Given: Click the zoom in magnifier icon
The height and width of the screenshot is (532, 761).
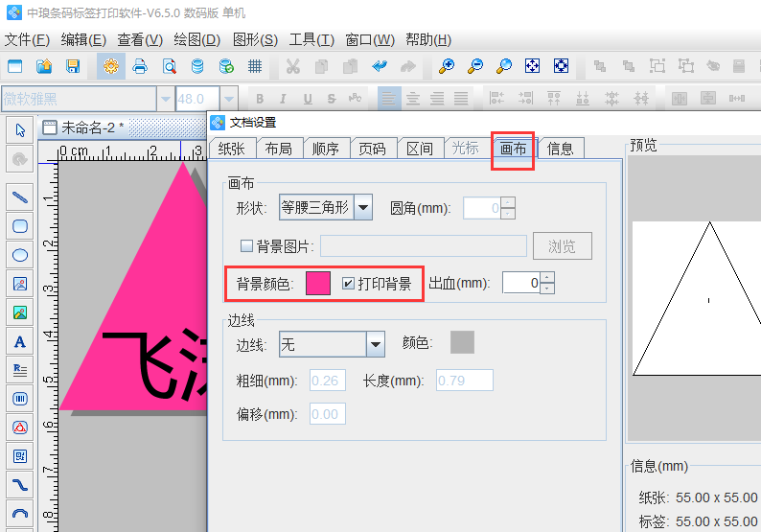Looking at the screenshot, I should (447, 66).
